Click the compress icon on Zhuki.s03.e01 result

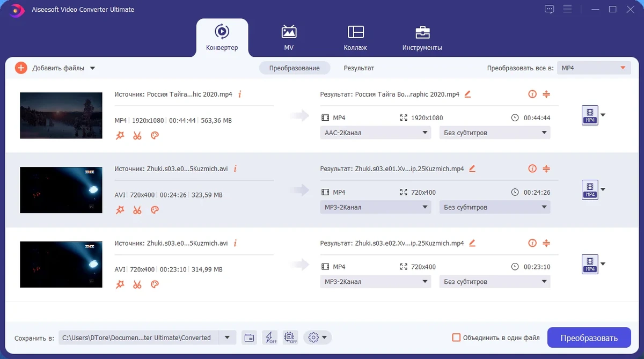point(546,168)
